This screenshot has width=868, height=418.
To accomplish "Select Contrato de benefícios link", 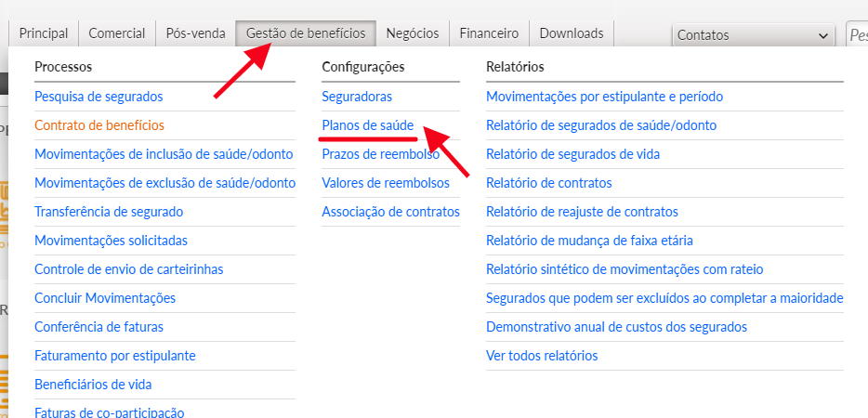I will [x=99, y=125].
